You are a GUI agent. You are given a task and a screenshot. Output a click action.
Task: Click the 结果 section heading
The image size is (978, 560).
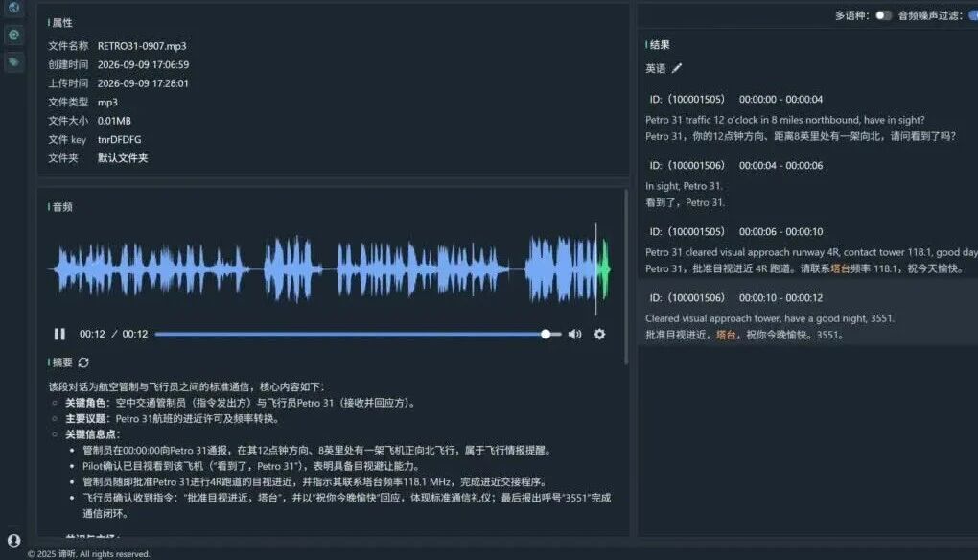(660, 45)
